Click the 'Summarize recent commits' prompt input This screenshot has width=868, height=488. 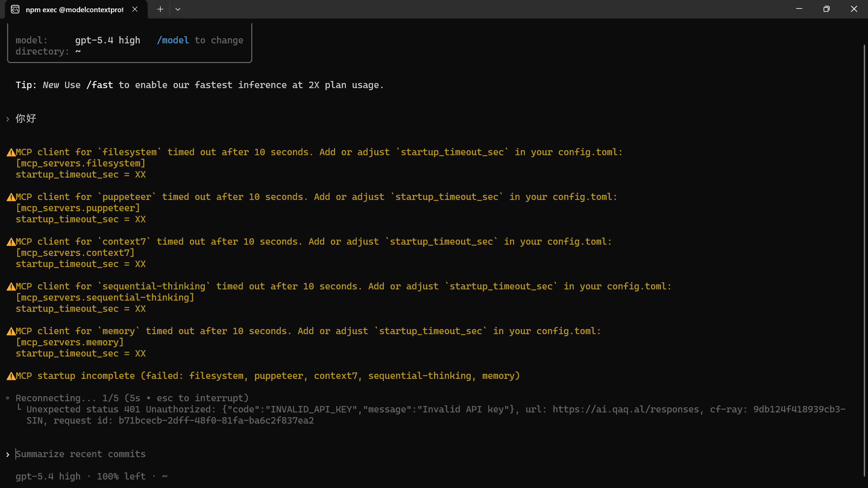pos(81,454)
